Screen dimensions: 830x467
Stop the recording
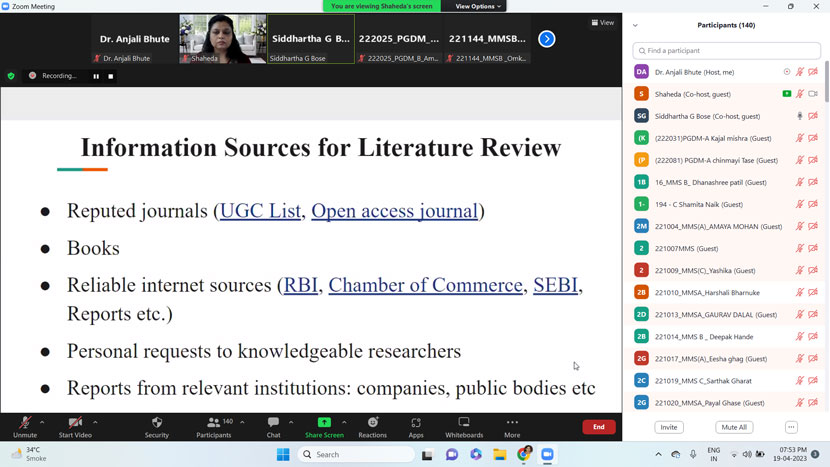click(x=111, y=76)
